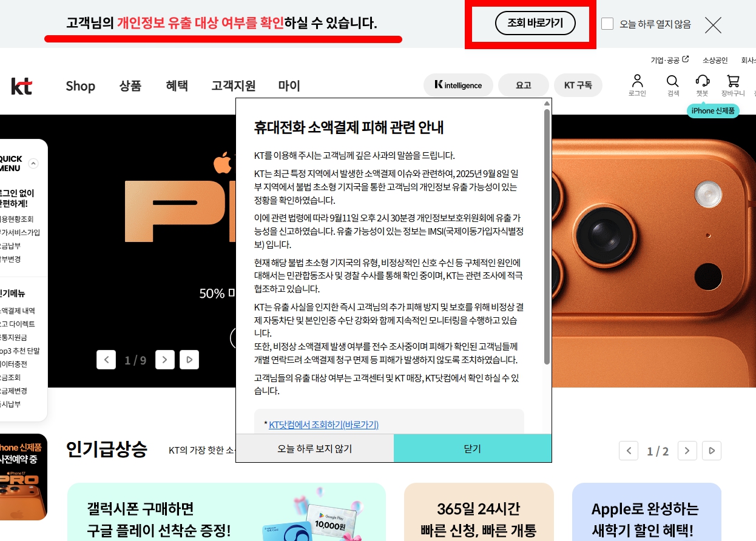Open the Shop menu
The height and width of the screenshot is (541, 756).
click(x=81, y=86)
